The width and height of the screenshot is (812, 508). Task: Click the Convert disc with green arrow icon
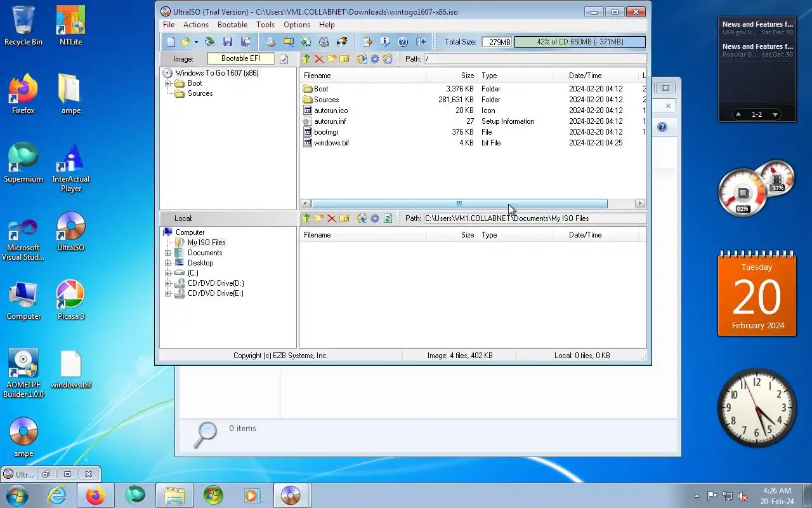306,42
